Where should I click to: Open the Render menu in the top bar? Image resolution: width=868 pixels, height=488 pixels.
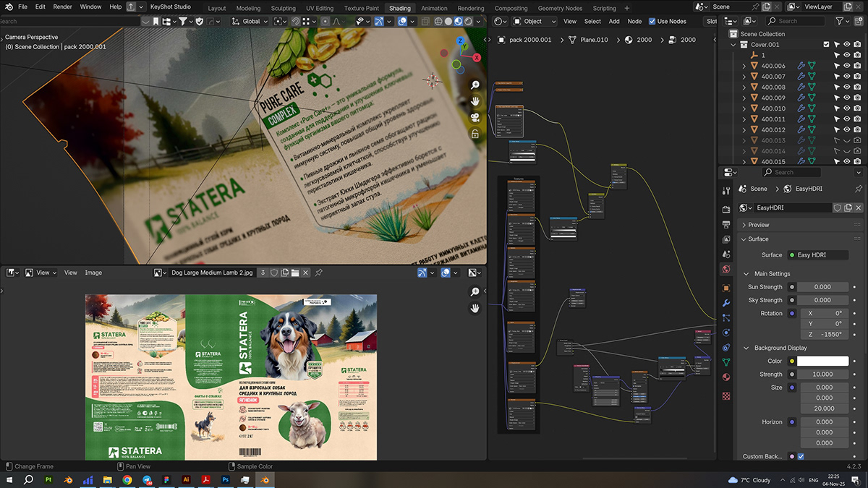coord(62,7)
